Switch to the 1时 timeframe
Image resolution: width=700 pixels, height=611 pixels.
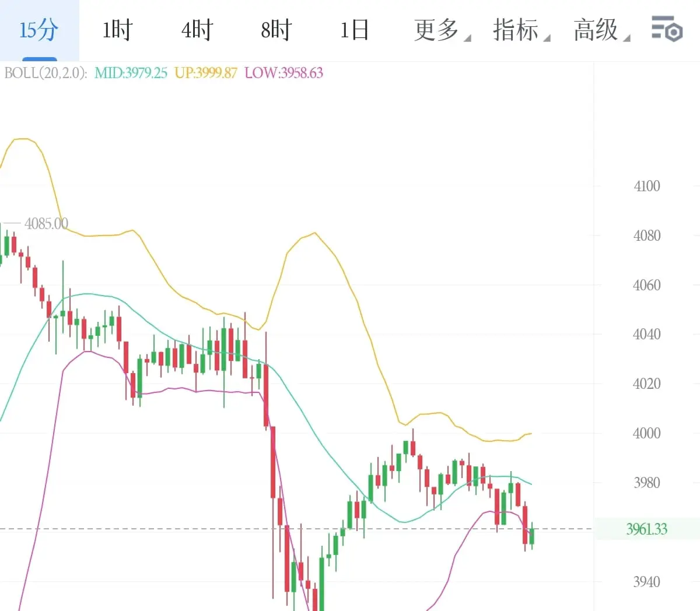click(117, 30)
